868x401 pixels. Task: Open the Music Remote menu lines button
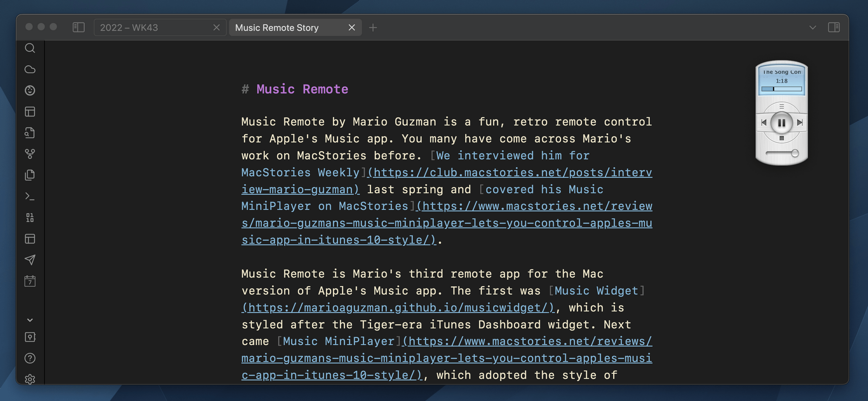click(x=782, y=106)
